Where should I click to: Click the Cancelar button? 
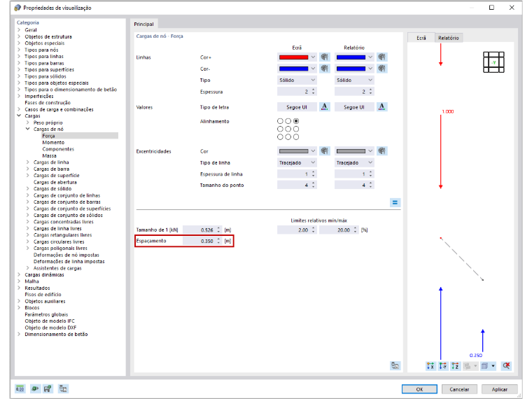coord(459,389)
